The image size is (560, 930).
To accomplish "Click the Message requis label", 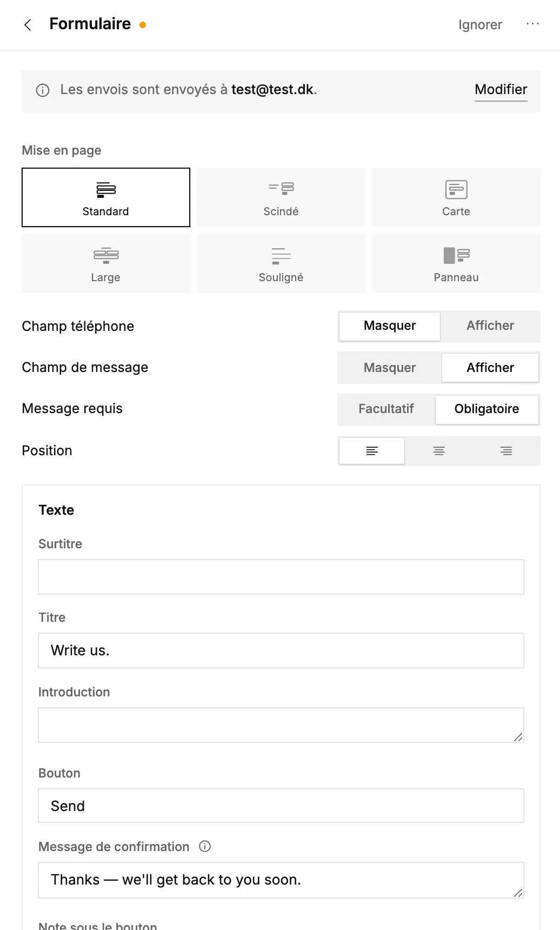I will pyautogui.click(x=72, y=408).
